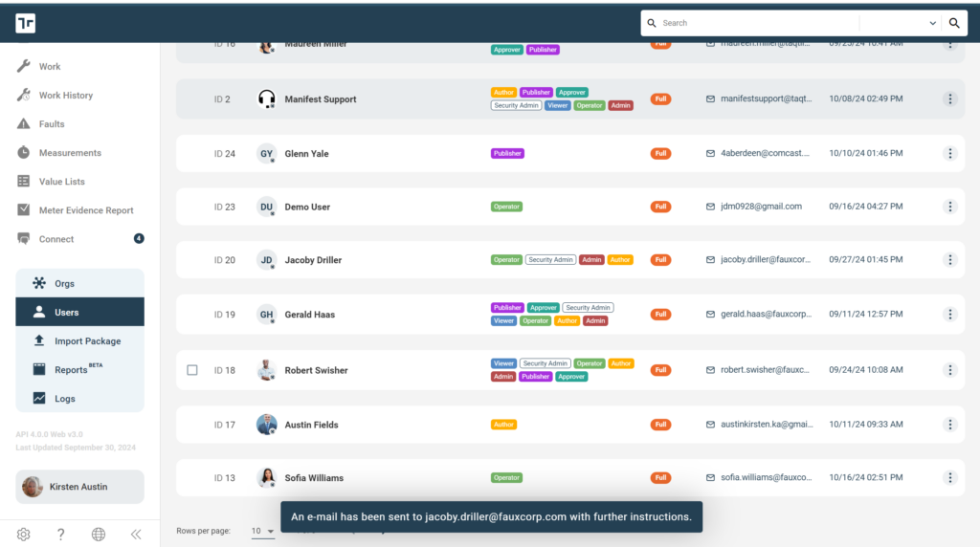Open options menu for Sofia Williams
Viewport: 980px width, 547px height.
coord(950,477)
